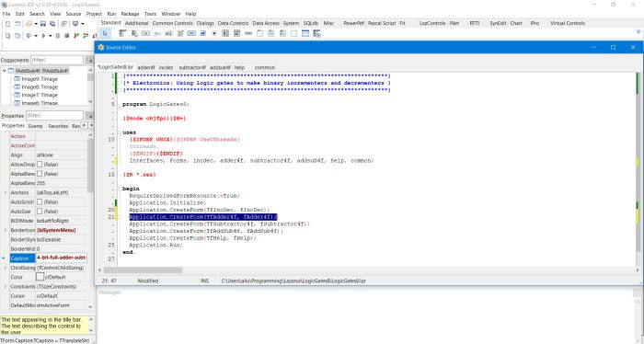The width and height of the screenshot is (644, 344).
Task: Click the Align property value alNone
Action: [45, 155]
